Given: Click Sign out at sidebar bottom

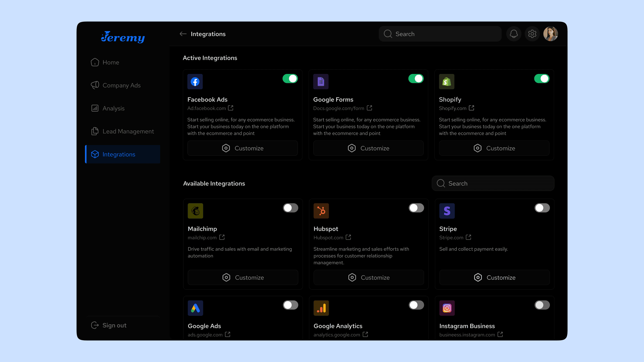Looking at the screenshot, I should [x=114, y=325].
